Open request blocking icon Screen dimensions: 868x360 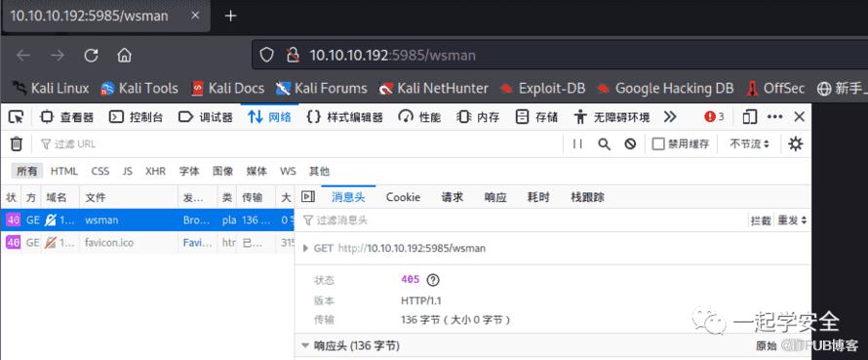coord(630,144)
